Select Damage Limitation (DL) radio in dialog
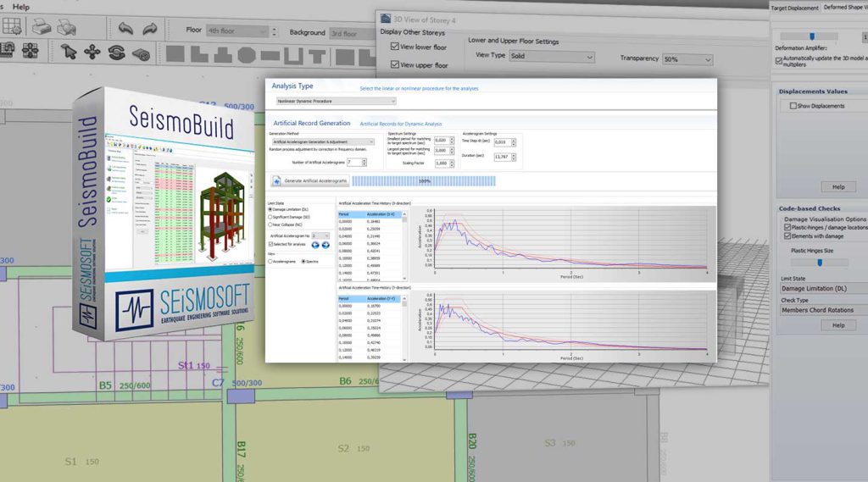 [x=270, y=210]
